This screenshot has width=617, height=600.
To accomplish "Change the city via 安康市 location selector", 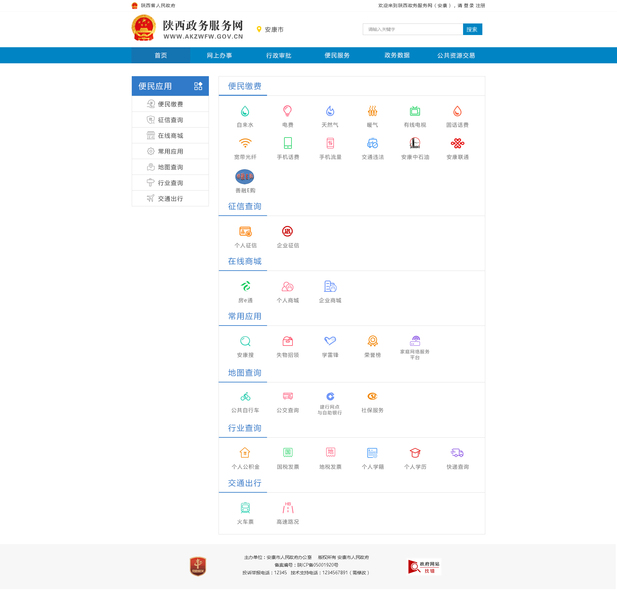I will pyautogui.click(x=270, y=30).
